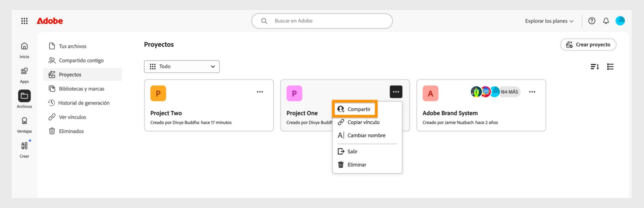Image resolution: width=644 pixels, height=208 pixels.
Task: Click 'hace 17 minutos' creation text
Action: click(216, 123)
